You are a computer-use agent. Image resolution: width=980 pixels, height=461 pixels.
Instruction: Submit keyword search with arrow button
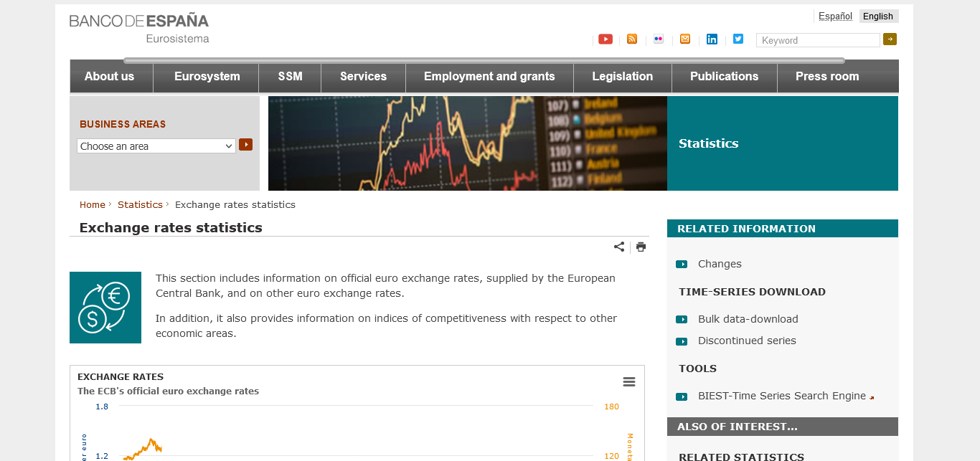click(x=890, y=39)
